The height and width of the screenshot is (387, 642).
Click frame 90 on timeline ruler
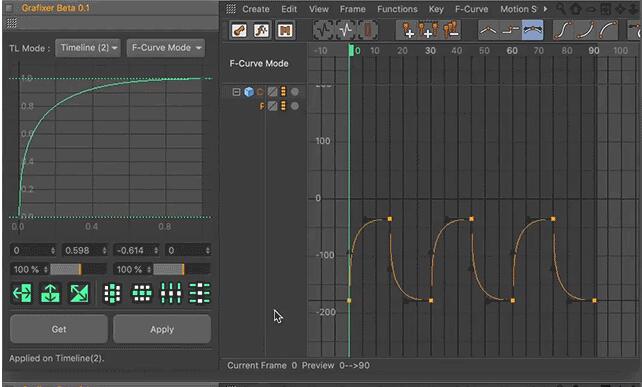594,51
